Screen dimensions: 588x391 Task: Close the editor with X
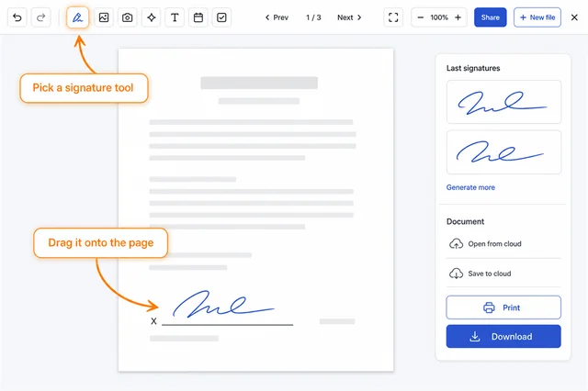point(574,17)
